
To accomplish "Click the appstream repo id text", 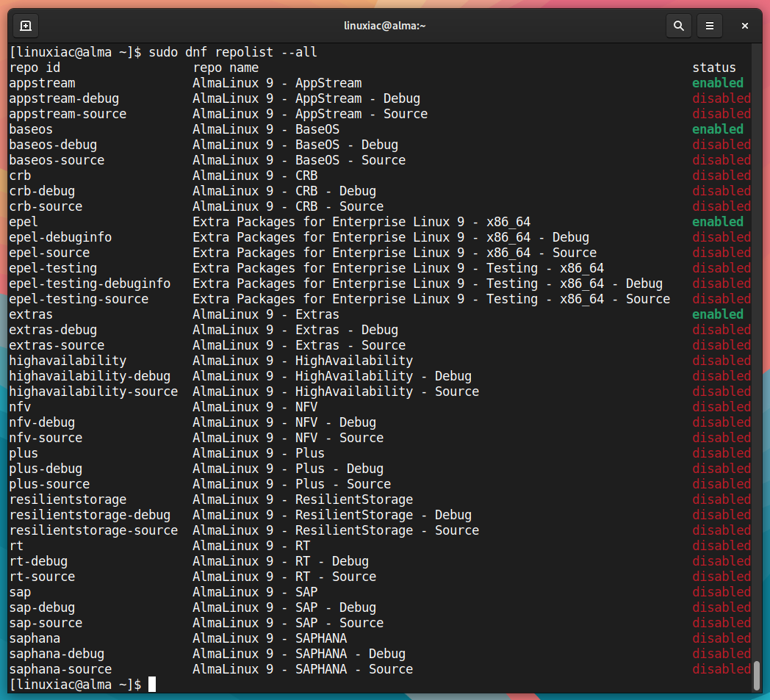I will point(42,83).
